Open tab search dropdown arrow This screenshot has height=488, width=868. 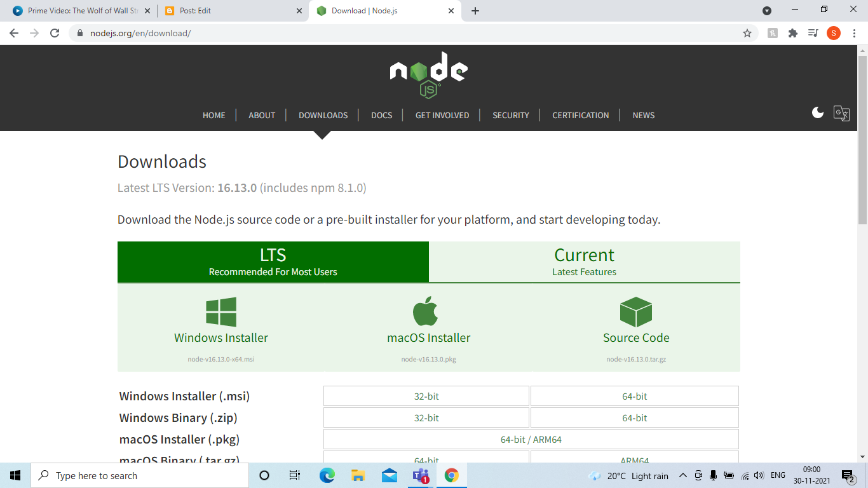767,11
